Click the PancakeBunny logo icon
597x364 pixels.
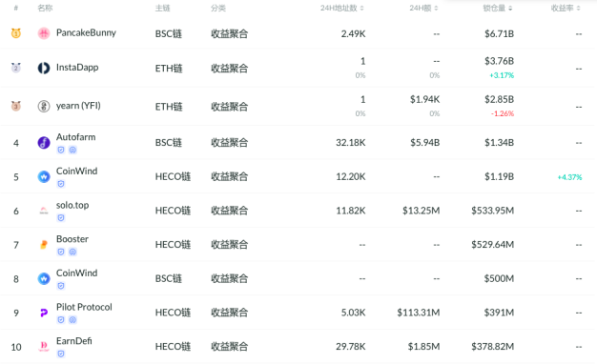pos(44,33)
